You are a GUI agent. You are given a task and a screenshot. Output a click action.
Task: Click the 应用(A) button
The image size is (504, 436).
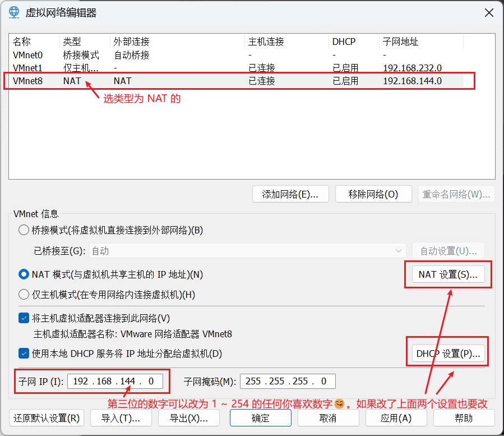tap(396, 418)
